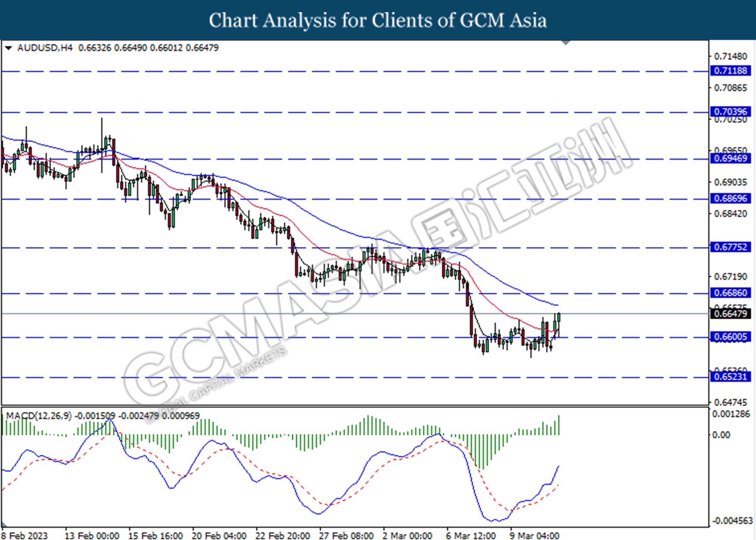Select the 0.66860 price level label

click(x=730, y=293)
